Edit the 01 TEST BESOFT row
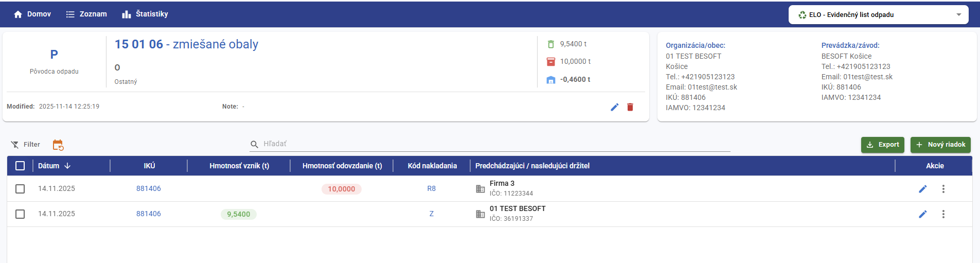 [922, 214]
